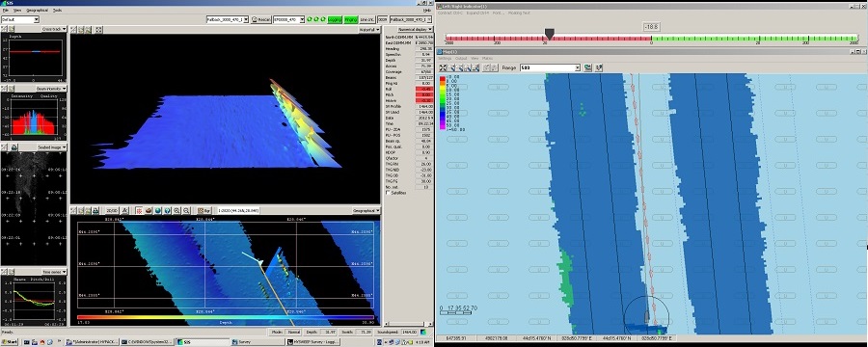Click the -18.8 offset value box
The height and width of the screenshot is (347, 868).
click(x=652, y=27)
